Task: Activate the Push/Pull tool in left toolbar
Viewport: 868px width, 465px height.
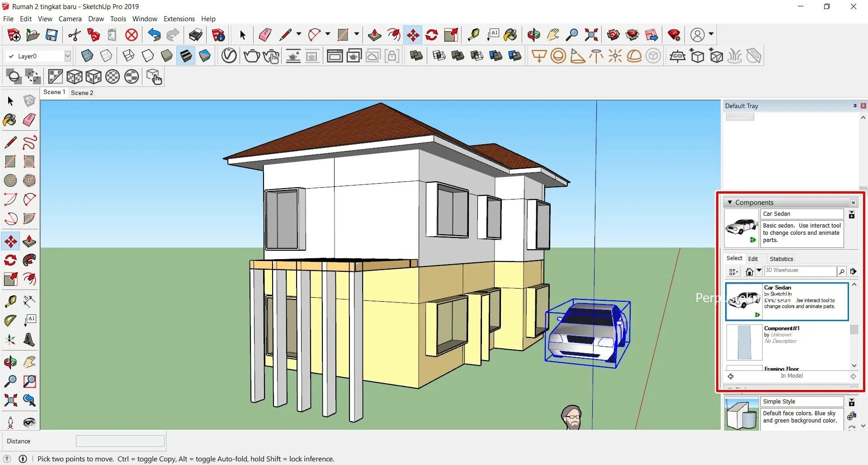Action: coord(29,241)
